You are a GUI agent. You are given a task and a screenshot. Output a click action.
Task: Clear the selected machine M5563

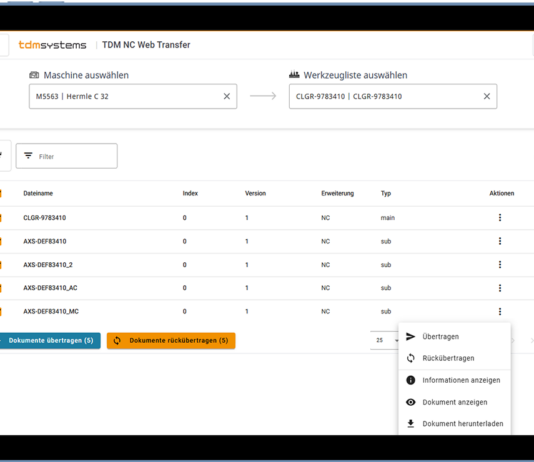(227, 96)
